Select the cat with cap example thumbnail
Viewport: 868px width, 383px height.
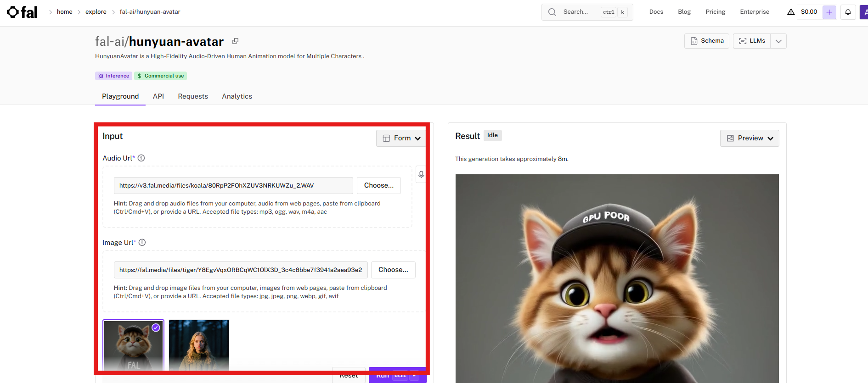pyautogui.click(x=133, y=345)
